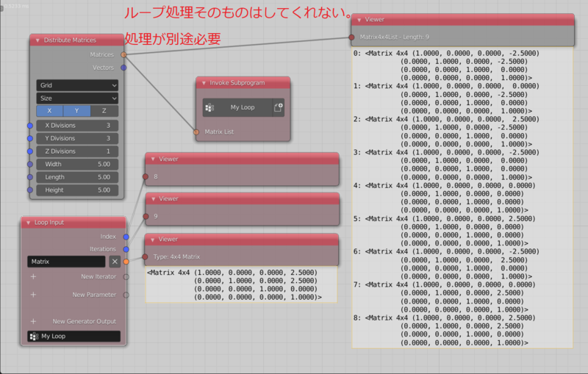Remove the Matrix iterator with the X button

pos(115,262)
